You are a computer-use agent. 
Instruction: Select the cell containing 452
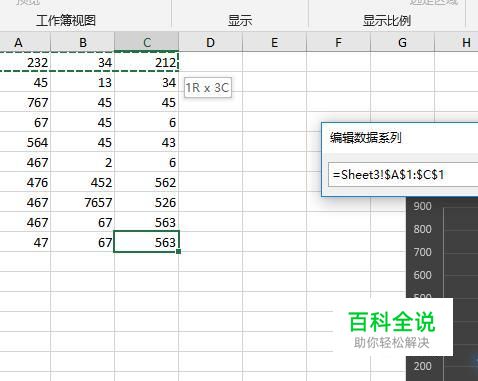[82, 182]
